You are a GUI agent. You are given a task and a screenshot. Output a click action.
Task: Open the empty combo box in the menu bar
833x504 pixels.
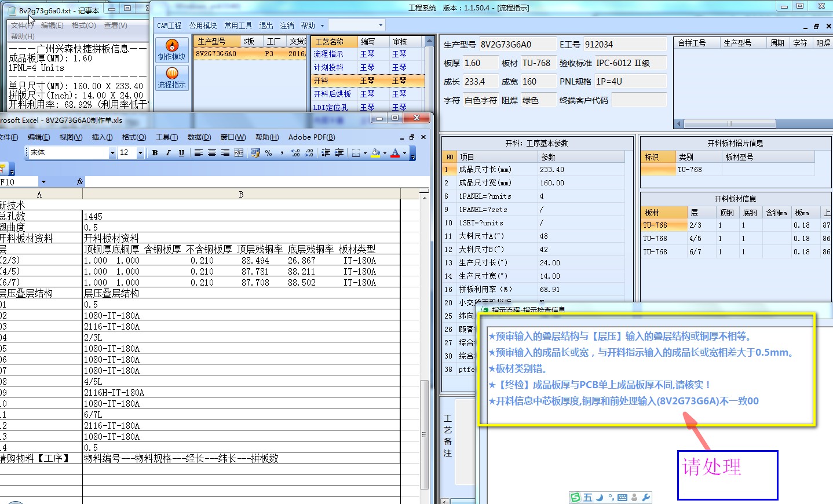pyautogui.click(x=356, y=25)
